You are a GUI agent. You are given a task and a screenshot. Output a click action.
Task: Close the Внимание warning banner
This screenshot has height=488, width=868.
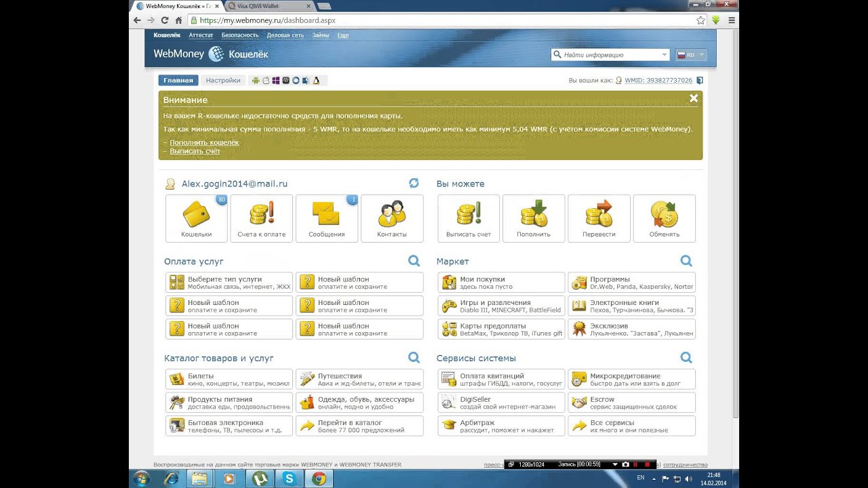693,98
